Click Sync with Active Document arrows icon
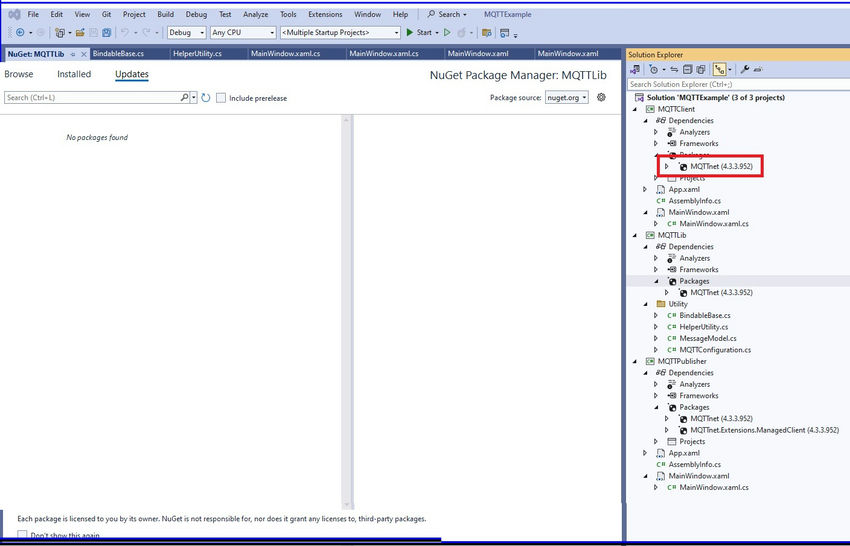This screenshot has width=850, height=546. coord(674,69)
